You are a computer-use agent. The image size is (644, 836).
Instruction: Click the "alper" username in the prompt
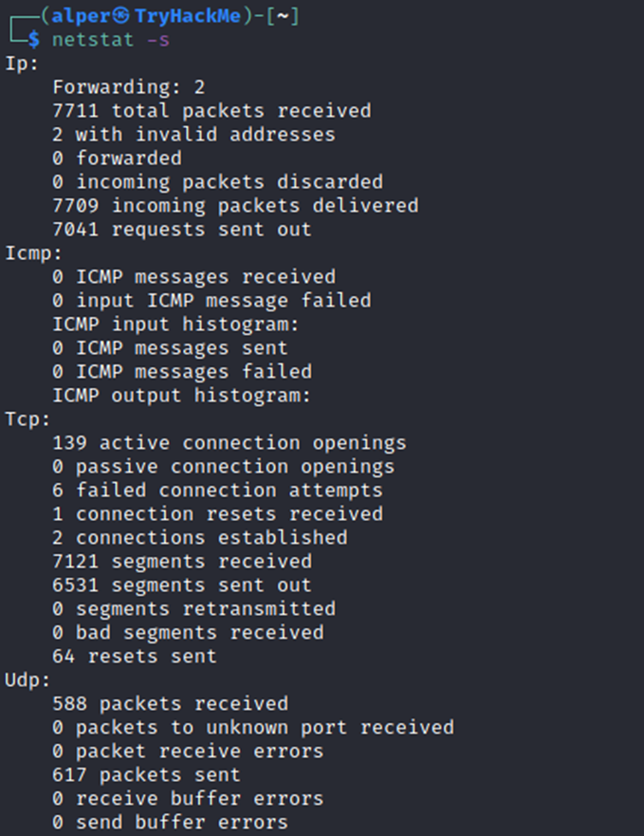point(75,16)
